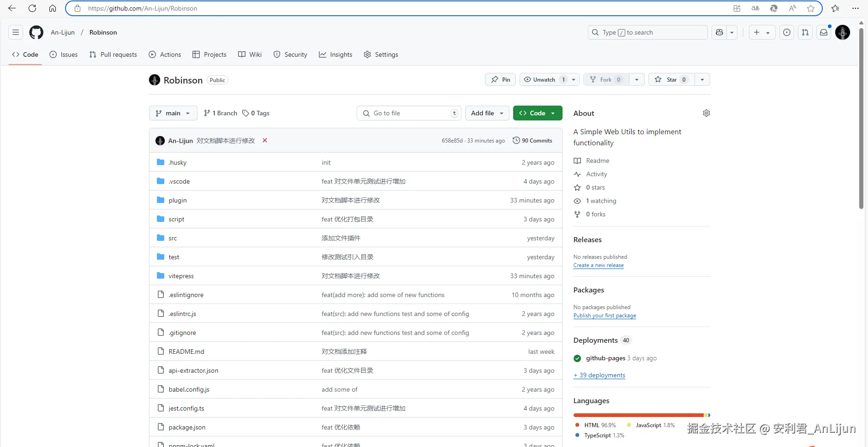Open the Insights tab
The image size is (868, 447).
click(335, 54)
